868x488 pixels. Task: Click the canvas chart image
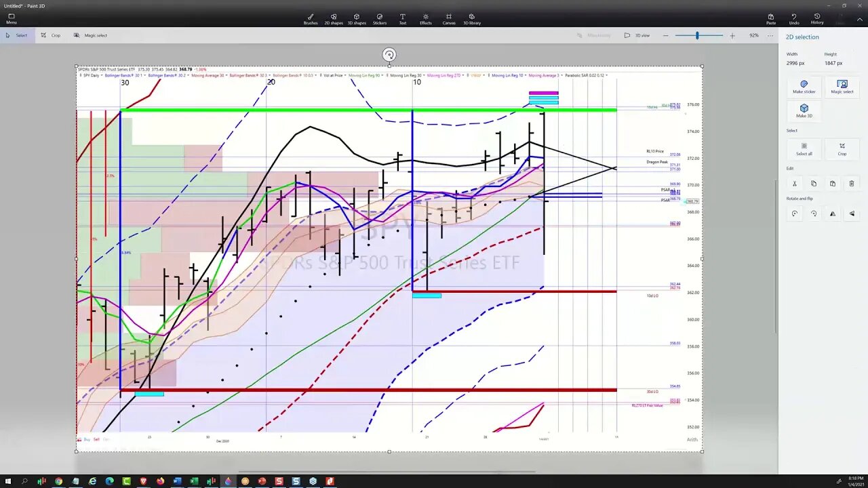(389, 258)
